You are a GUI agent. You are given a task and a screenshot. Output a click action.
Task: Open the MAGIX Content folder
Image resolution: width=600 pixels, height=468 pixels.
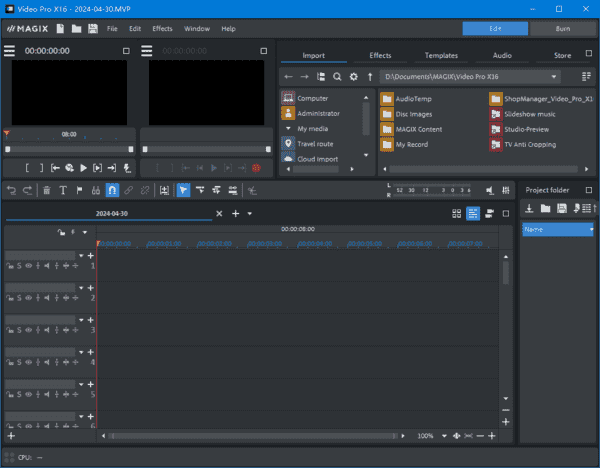tap(411, 129)
